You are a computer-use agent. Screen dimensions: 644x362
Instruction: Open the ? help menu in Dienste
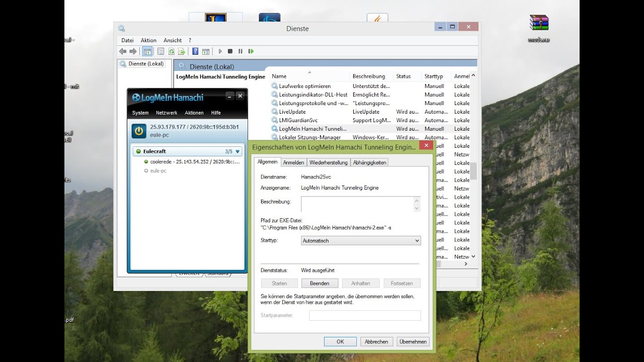click(x=190, y=40)
